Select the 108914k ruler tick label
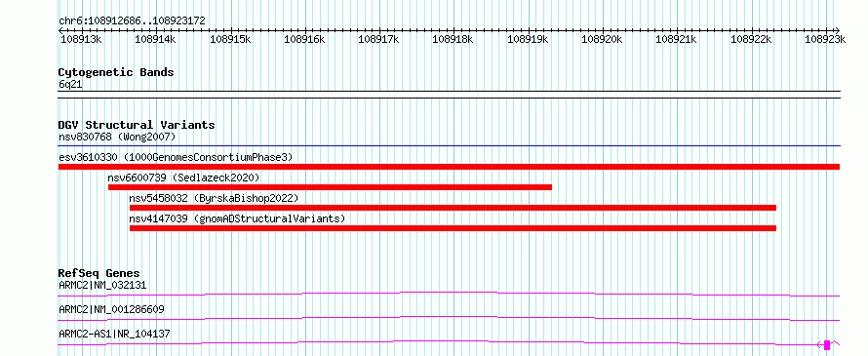 155,39
